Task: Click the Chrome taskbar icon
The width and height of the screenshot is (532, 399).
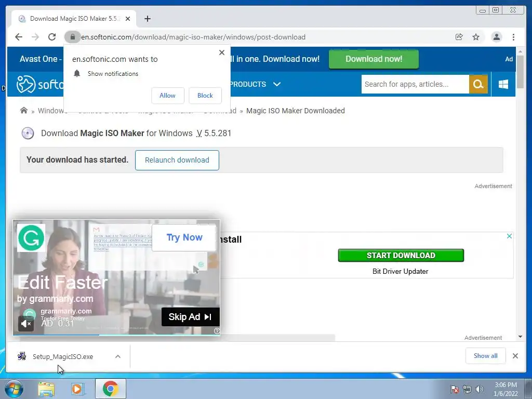Action: [110, 389]
